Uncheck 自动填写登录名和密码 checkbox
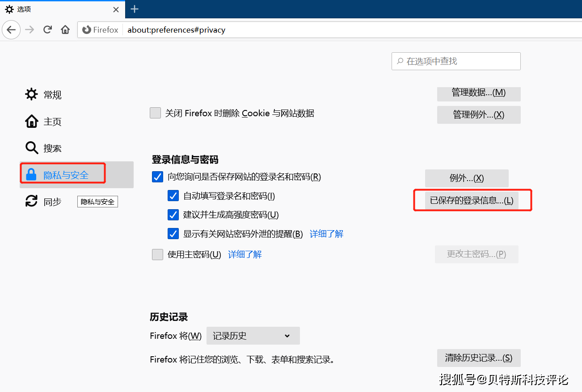The height and width of the screenshot is (392, 582). (x=173, y=196)
